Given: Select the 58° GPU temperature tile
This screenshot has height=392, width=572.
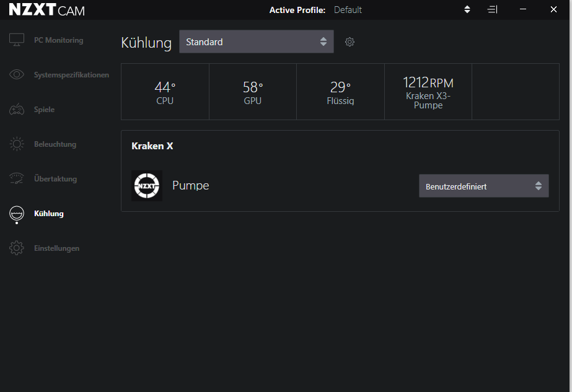Looking at the screenshot, I should (x=253, y=92).
